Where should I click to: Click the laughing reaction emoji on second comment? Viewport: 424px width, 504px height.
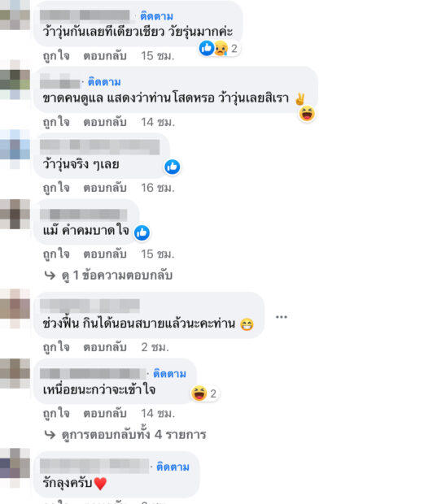click(x=307, y=114)
